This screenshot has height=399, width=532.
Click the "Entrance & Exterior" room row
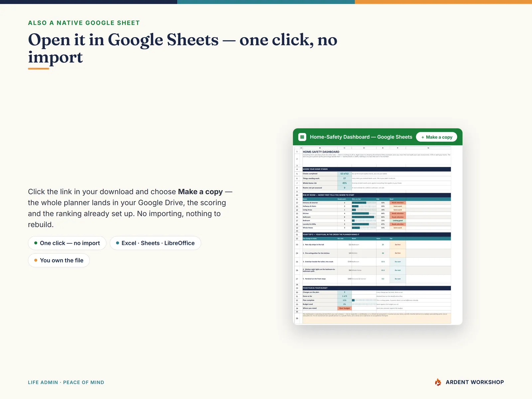click(x=377, y=203)
